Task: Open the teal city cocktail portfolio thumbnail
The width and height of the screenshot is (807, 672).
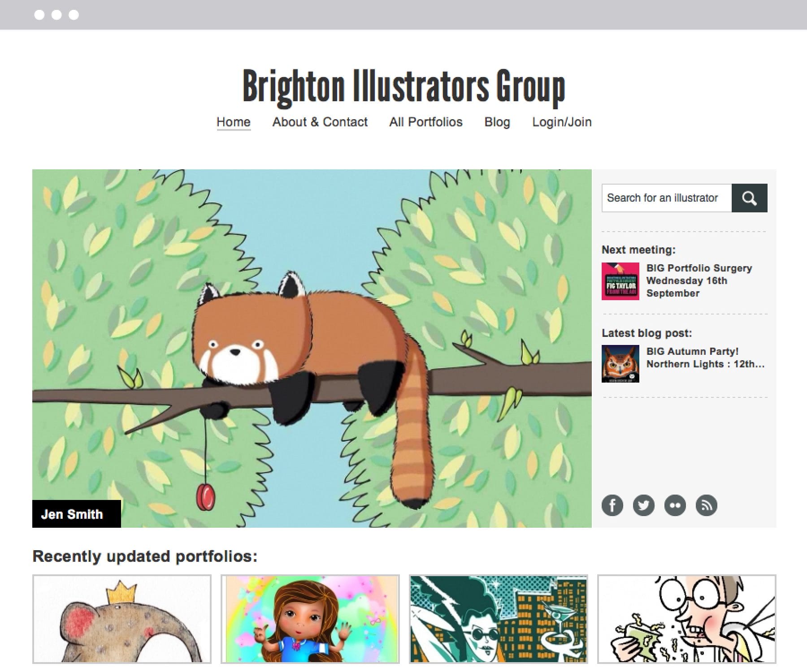Action: [498, 619]
